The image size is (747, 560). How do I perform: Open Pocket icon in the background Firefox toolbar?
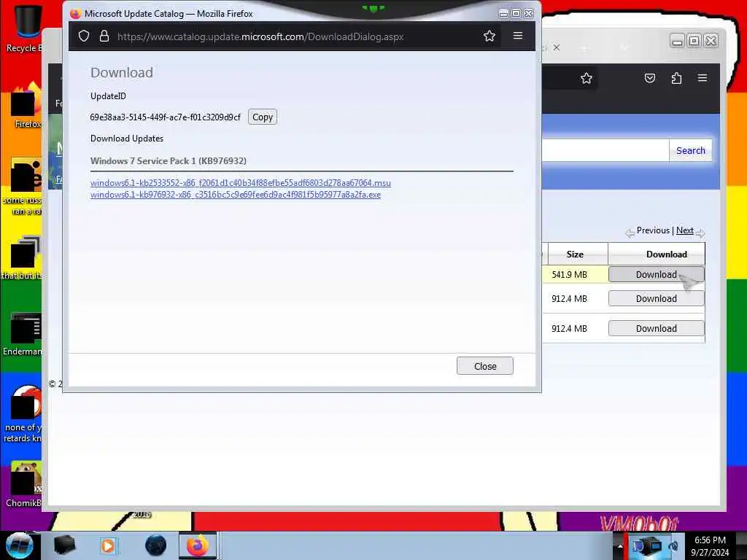tap(650, 78)
